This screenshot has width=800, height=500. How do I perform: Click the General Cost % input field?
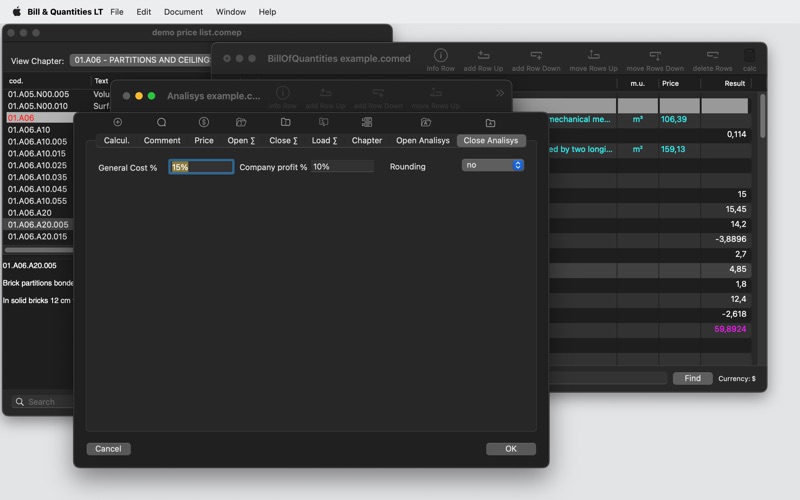(x=201, y=167)
